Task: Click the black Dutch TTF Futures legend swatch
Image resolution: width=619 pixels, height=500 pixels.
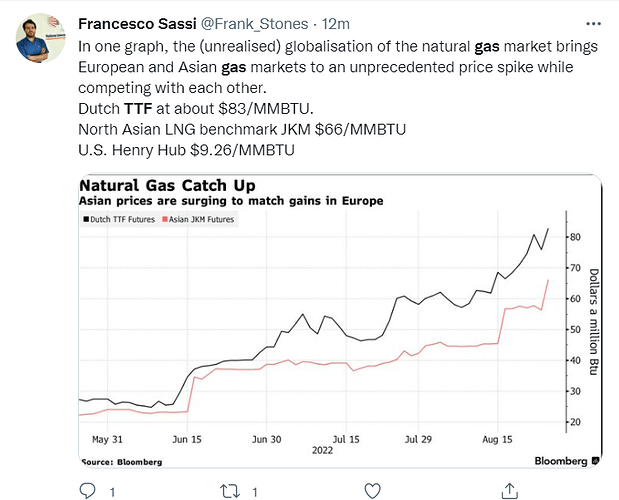Action: coord(86,219)
